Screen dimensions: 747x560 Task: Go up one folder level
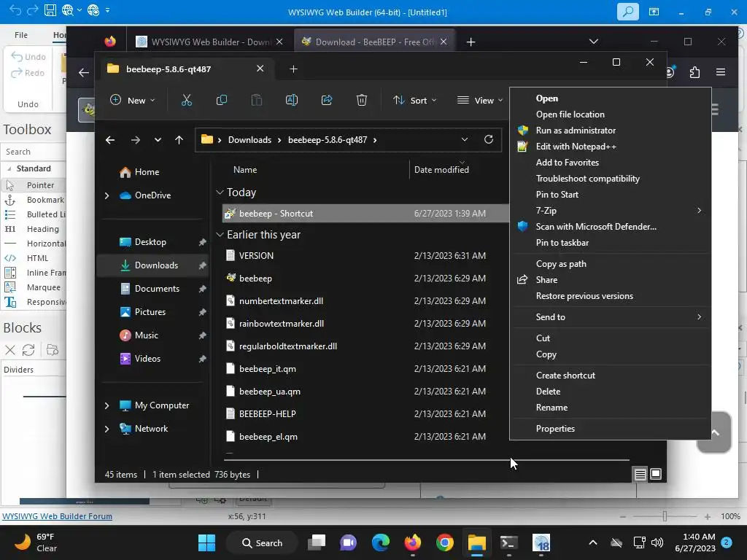click(x=179, y=140)
